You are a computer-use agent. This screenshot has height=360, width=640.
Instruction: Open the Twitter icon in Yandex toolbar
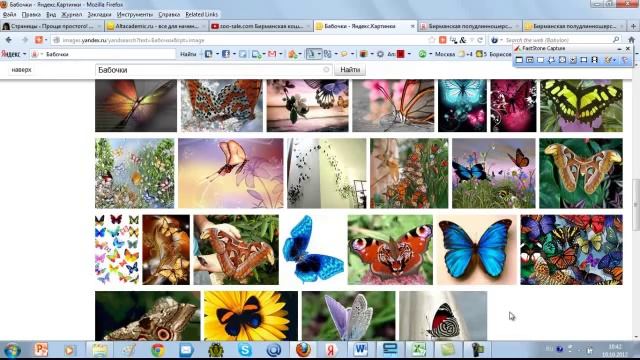point(243,54)
